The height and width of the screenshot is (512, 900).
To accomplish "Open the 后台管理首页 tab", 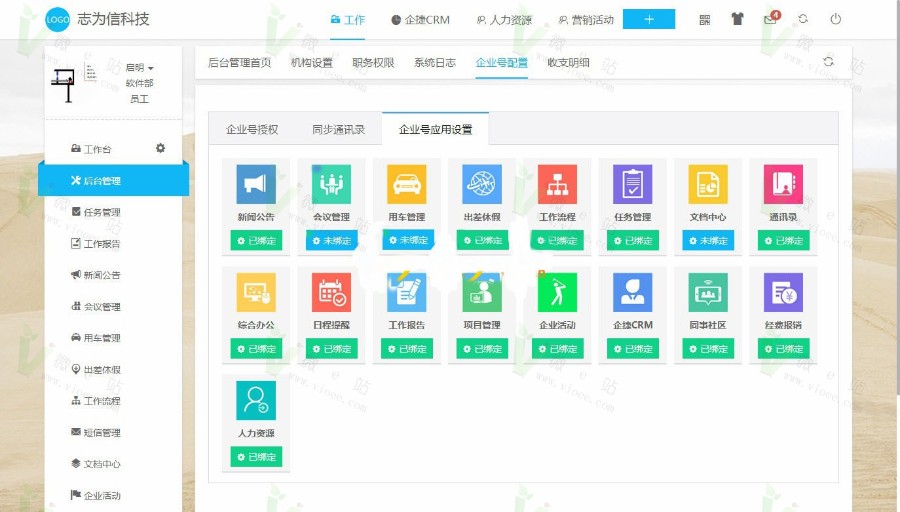I will point(239,63).
